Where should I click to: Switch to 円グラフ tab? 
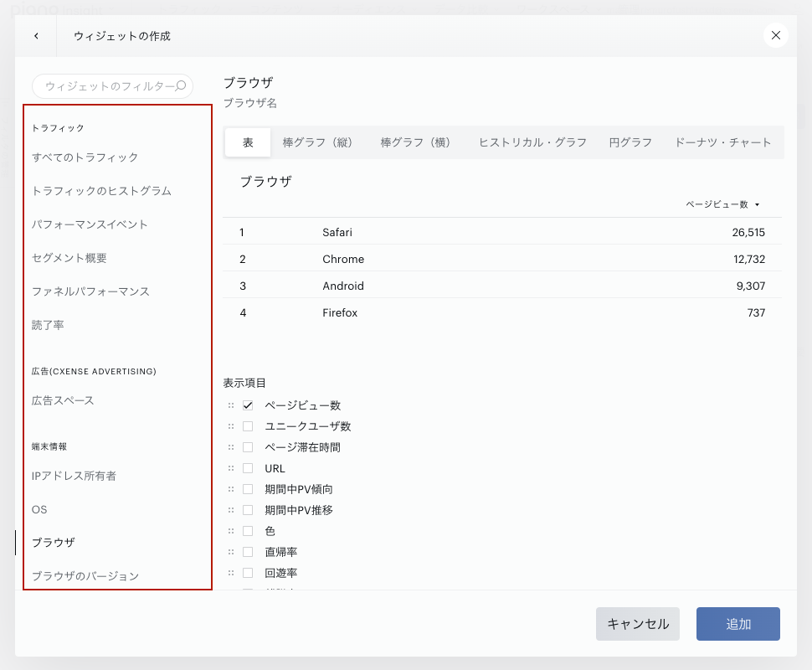point(630,142)
